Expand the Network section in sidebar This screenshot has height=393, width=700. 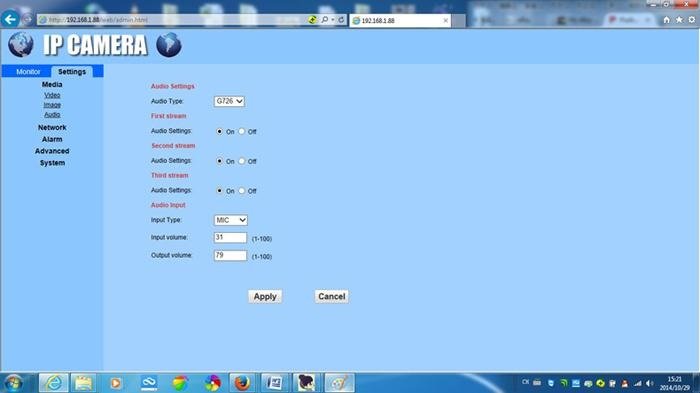[52, 128]
